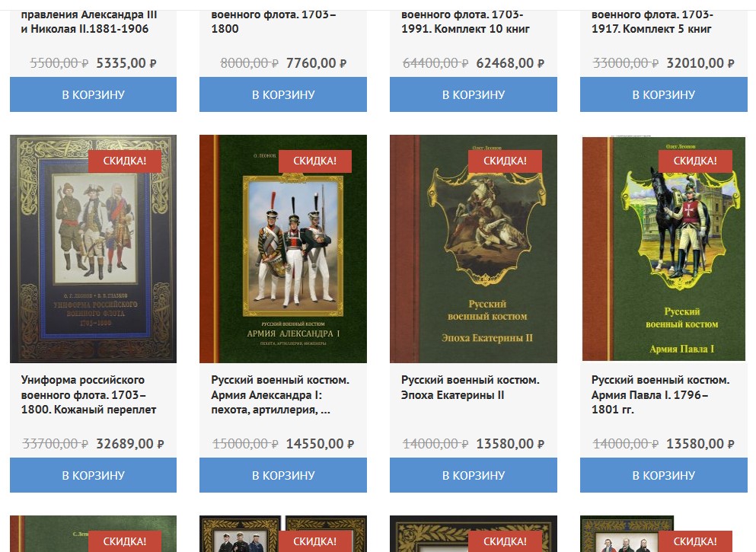
Task: Open the Армия Павла I book cover image
Action: pyautogui.click(x=663, y=249)
